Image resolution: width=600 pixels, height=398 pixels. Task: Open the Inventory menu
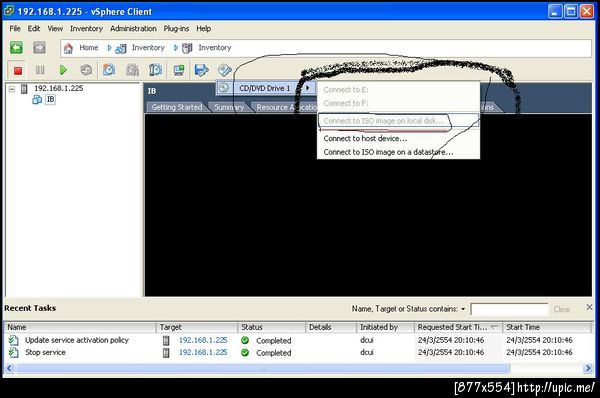(86, 29)
